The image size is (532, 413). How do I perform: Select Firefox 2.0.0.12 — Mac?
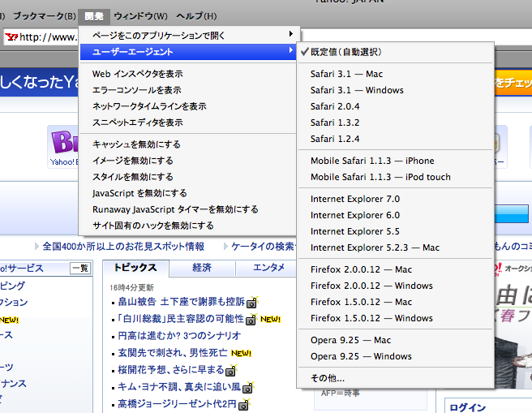[x=395, y=269]
